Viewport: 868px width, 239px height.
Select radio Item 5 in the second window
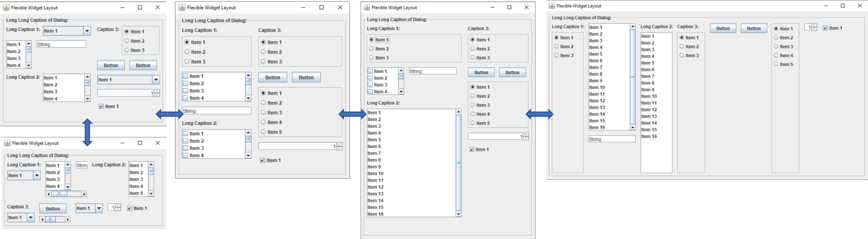pos(263,132)
